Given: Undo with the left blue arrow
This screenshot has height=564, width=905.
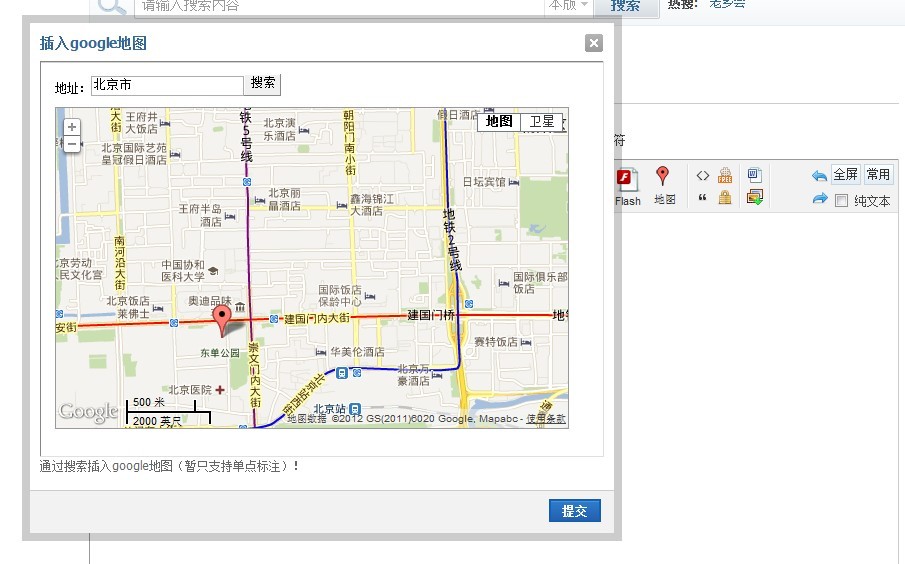Looking at the screenshot, I should coord(819,175).
